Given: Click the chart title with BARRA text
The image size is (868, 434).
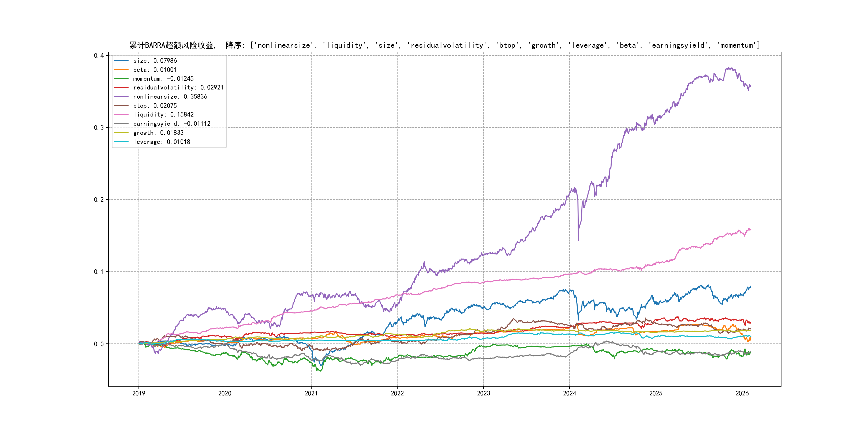Looking at the screenshot, I should (x=444, y=45).
